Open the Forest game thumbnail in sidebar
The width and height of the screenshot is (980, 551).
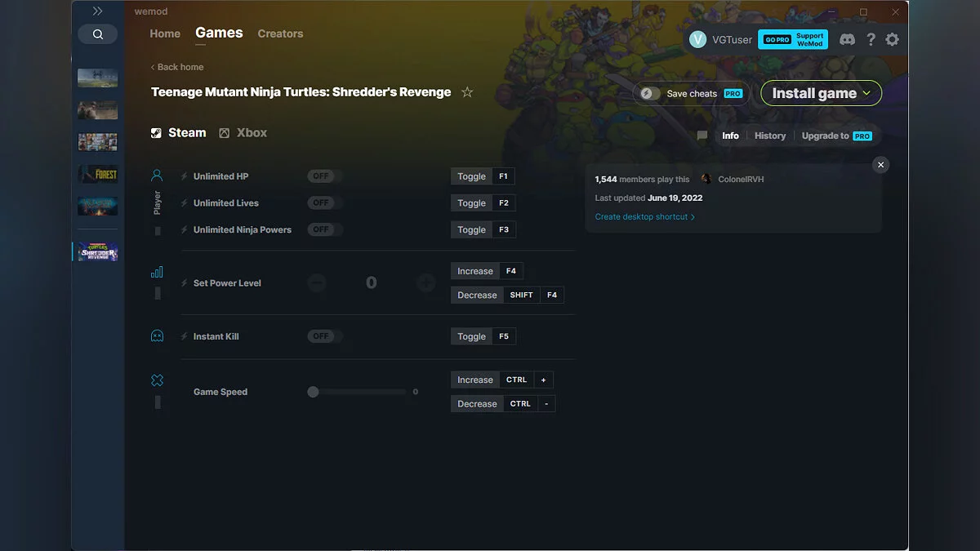[x=98, y=174]
